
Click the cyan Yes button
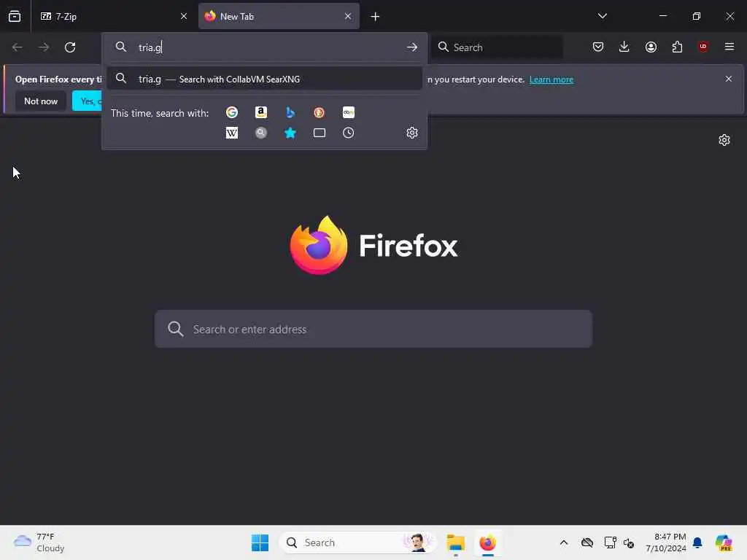click(x=88, y=101)
